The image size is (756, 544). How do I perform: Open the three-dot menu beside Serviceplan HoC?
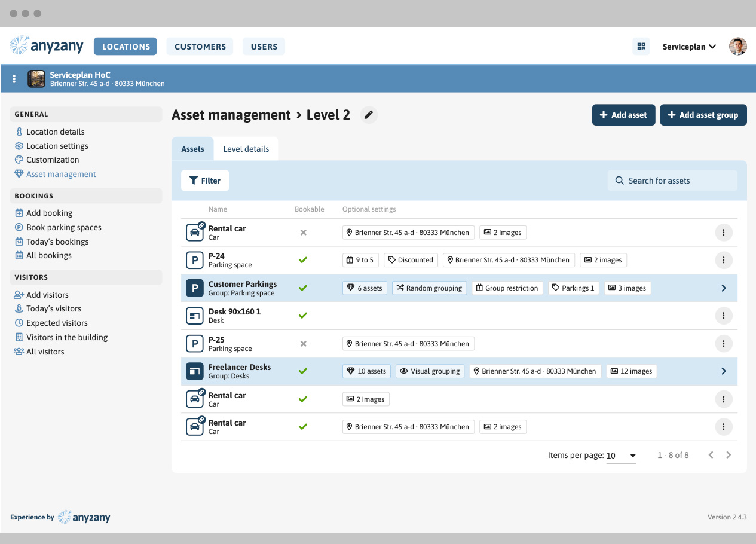pos(14,79)
